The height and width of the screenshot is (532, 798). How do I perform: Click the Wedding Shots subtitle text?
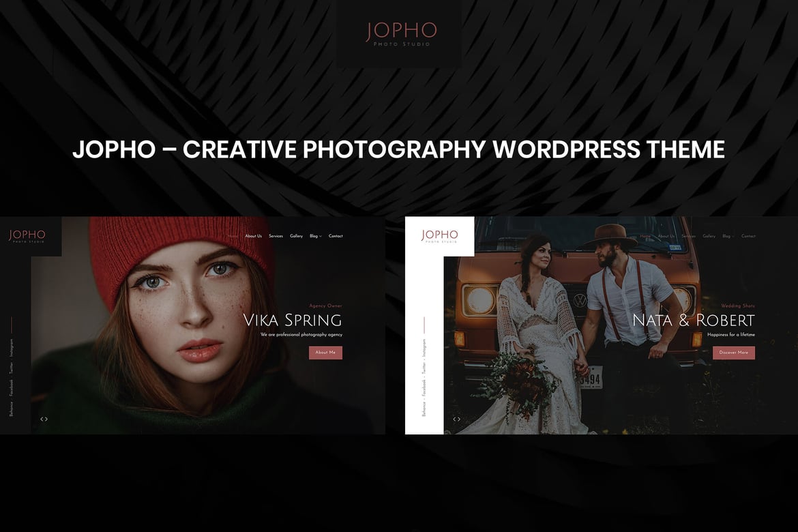[738, 306]
